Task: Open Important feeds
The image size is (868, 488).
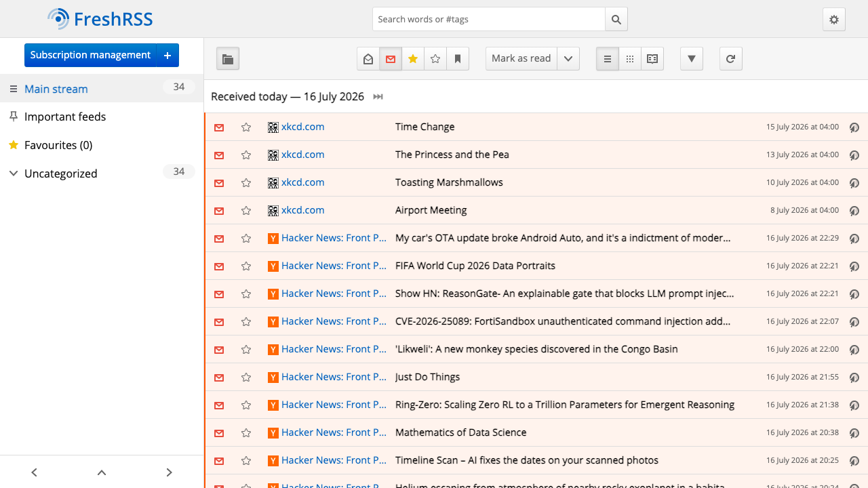Action: pos(65,117)
